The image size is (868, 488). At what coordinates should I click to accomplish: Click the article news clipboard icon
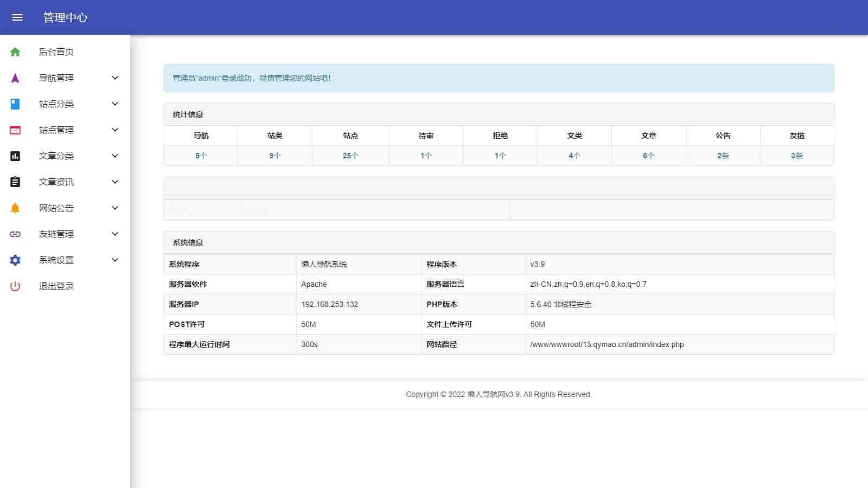15,182
